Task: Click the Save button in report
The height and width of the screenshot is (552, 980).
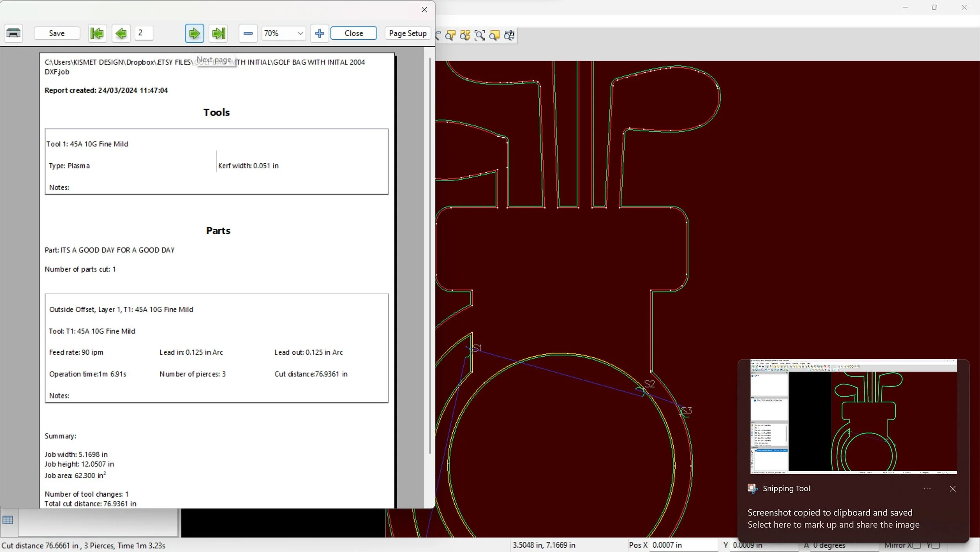Action: tap(57, 33)
